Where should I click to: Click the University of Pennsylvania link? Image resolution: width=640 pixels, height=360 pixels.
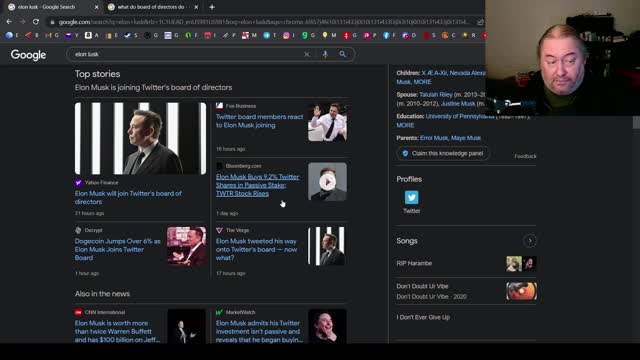(x=460, y=116)
